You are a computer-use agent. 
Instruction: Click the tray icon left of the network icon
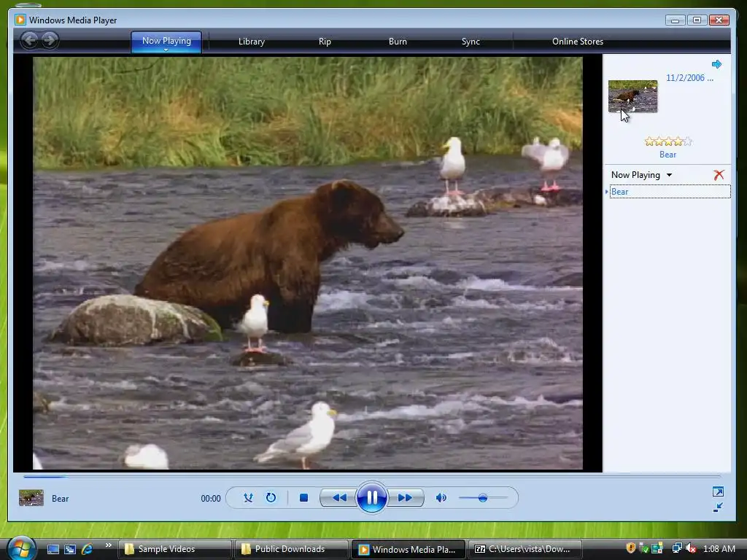657,548
